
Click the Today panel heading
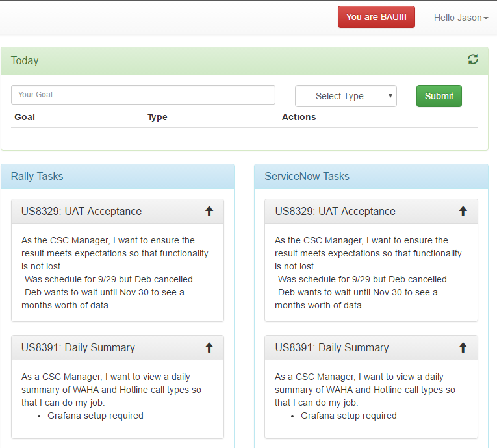[x=25, y=60]
